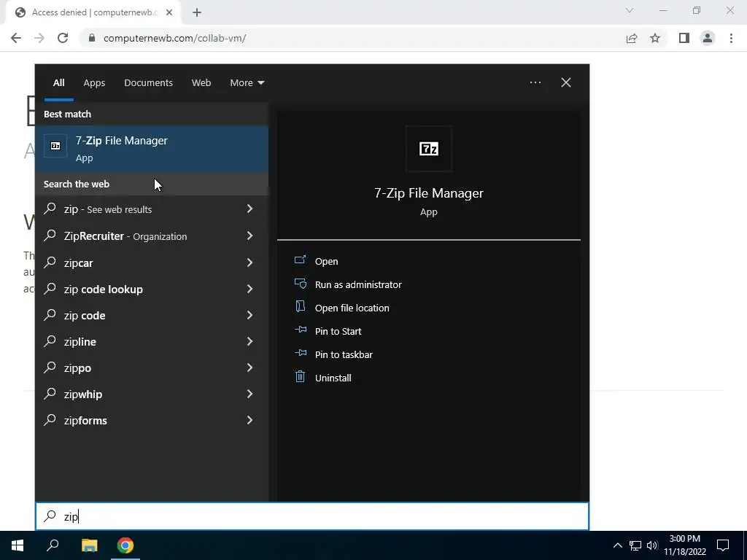Bookmark this tab with the star icon
The width and height of the screenshot is (747, 560).
(x=655, y=38)
